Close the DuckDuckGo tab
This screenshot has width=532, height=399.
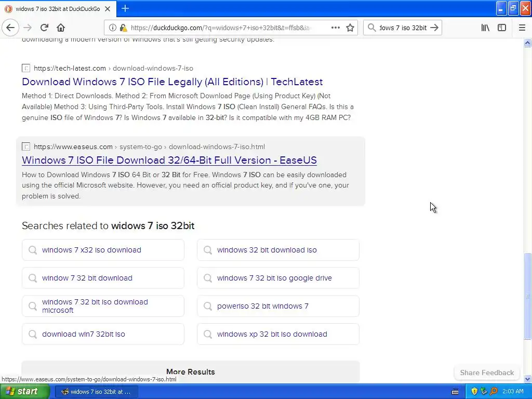(x=108, y=9)
